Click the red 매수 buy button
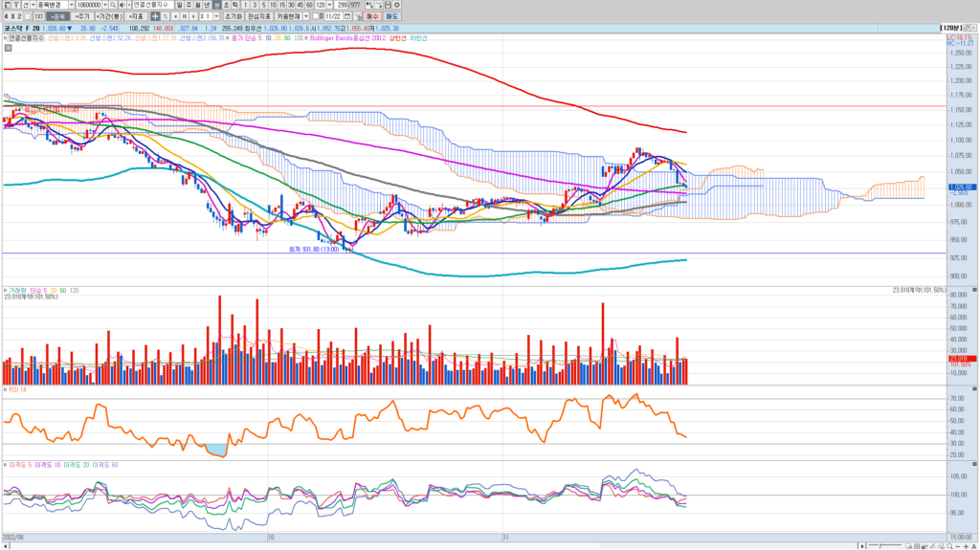This screenshot has height=551, width=980. pyautogui.click(x=372, y=16)
